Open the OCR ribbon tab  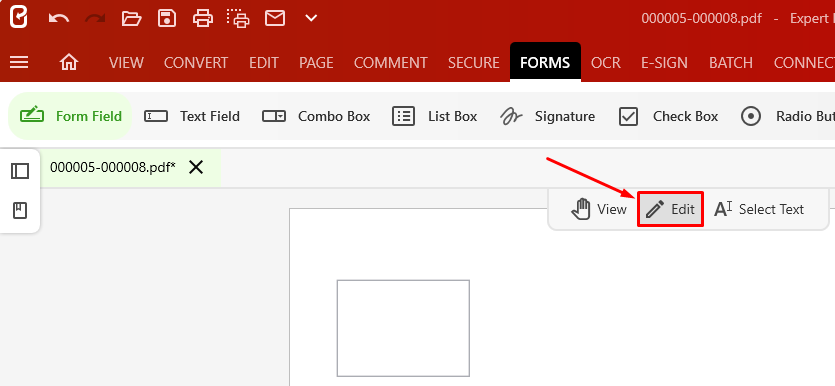point(605,62)
